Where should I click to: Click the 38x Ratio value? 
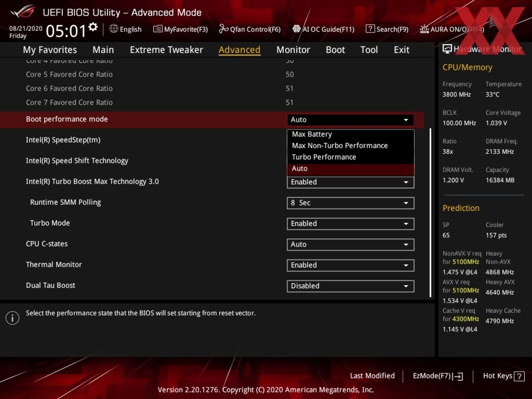click(448, 151)
